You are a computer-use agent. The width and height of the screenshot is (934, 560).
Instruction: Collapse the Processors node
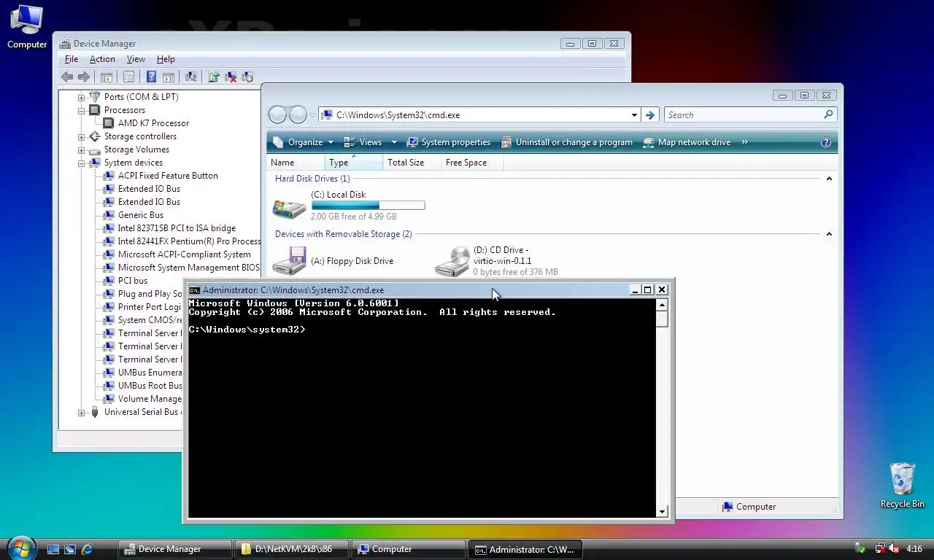tap(82, 110)
